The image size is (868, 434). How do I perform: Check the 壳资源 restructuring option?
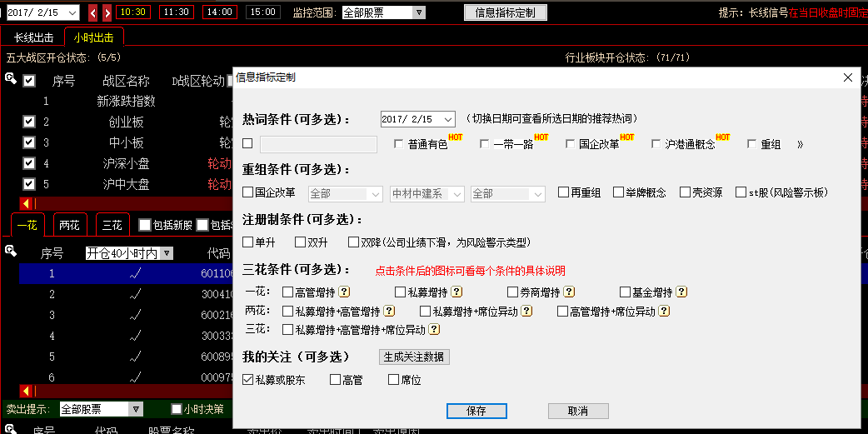[685, 192]
